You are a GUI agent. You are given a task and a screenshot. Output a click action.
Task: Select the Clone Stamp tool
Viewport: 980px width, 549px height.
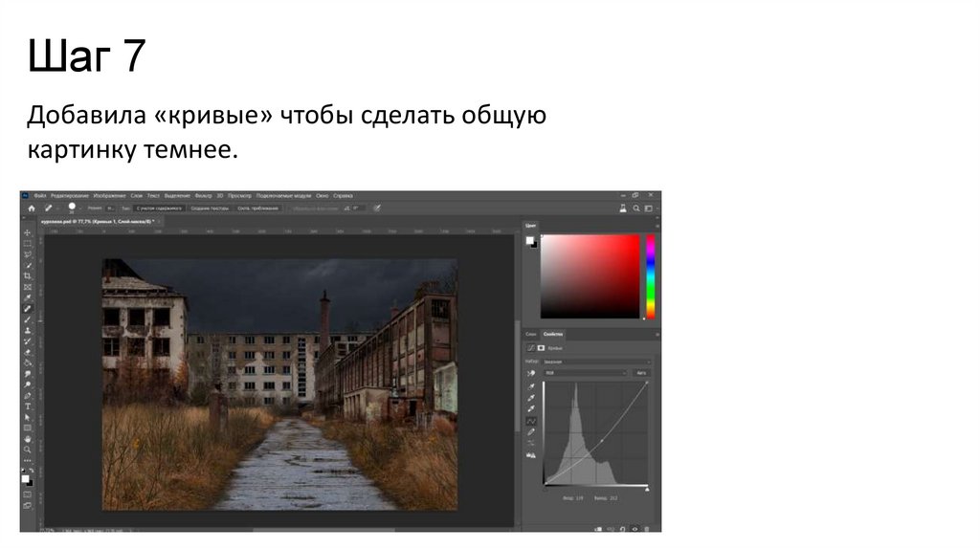pos(27,331)
